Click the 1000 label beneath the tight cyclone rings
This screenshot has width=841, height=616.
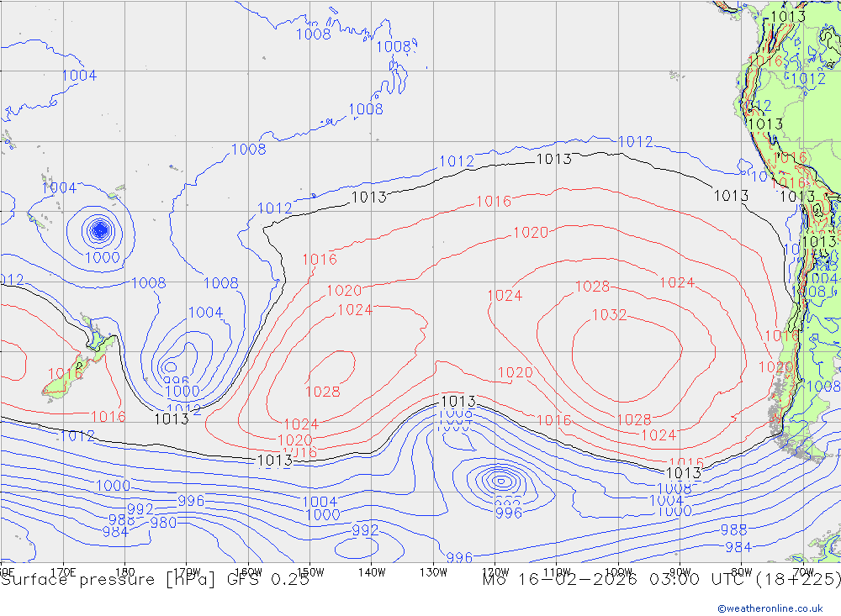click(x=103, y=257)
